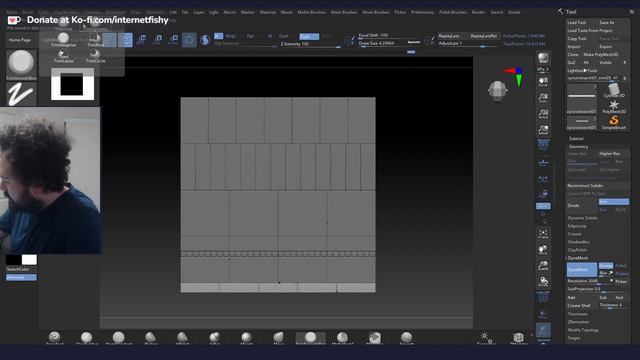The height and width of the screenshot is (360, 640).
Task: Click the Z Intensity slider
Action: (310, 44)
